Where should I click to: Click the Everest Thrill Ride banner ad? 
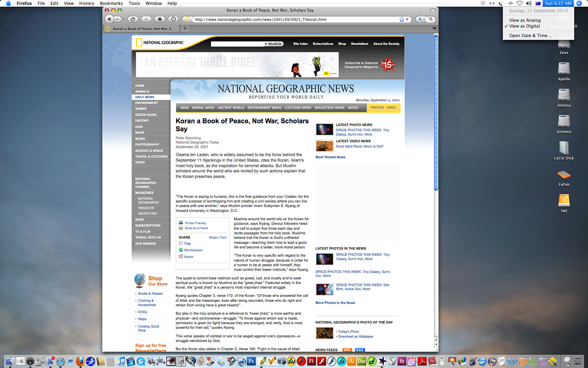point(237,64)
